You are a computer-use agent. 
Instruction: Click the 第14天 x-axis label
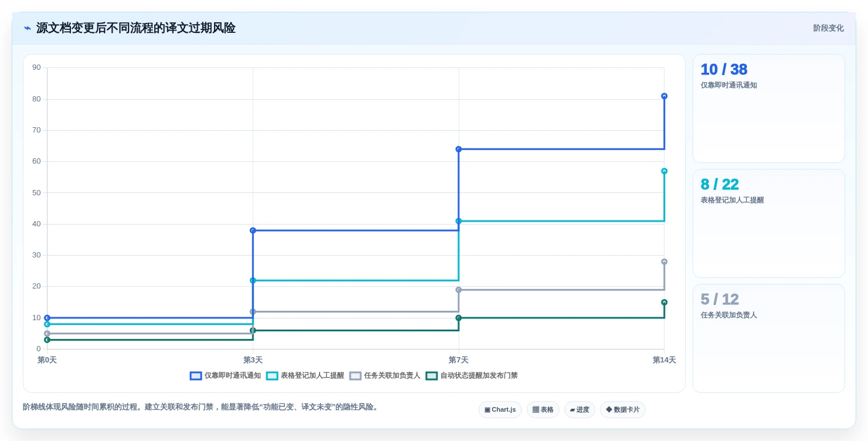(x=664, y=360)
